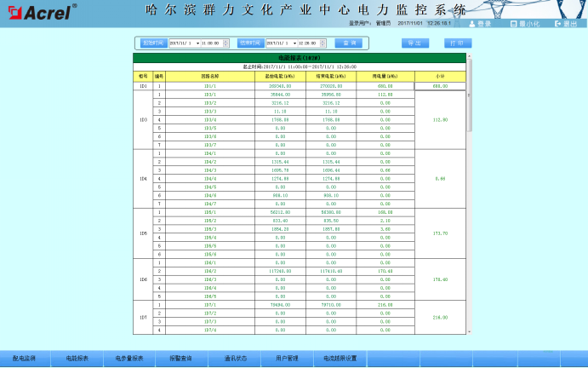This screenshot has width=588, height=368.
Task: Click the 117410.40 end energy cell
Action: point(331,271)
